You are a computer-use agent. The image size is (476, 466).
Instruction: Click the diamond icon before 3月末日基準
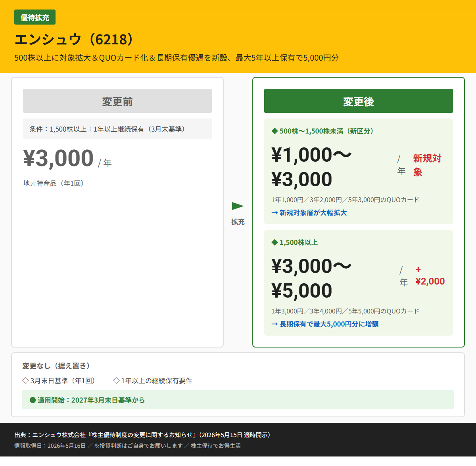[26, 381]
